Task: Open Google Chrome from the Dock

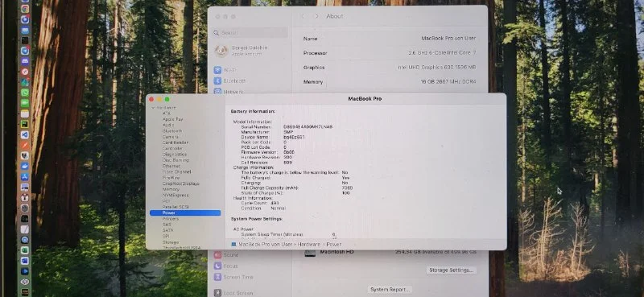Action: pos(25,8)
